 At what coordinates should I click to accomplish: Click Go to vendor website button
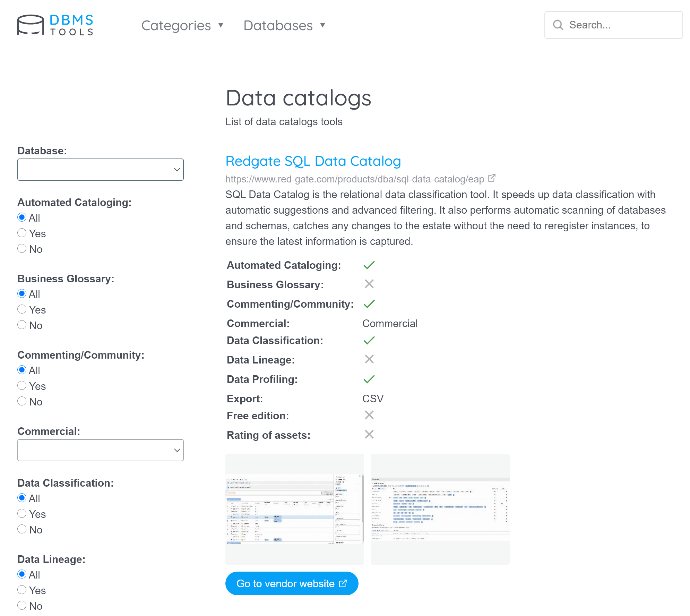click(x=292, y=583)
